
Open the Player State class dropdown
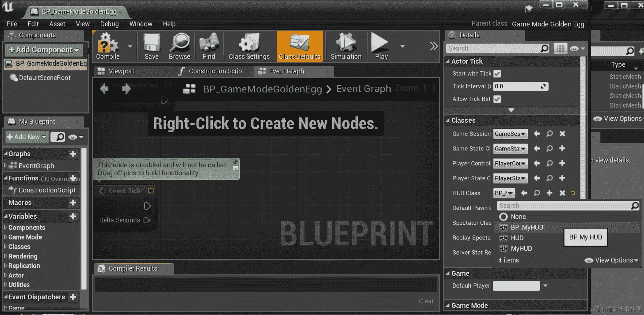(x=510, y=178)
